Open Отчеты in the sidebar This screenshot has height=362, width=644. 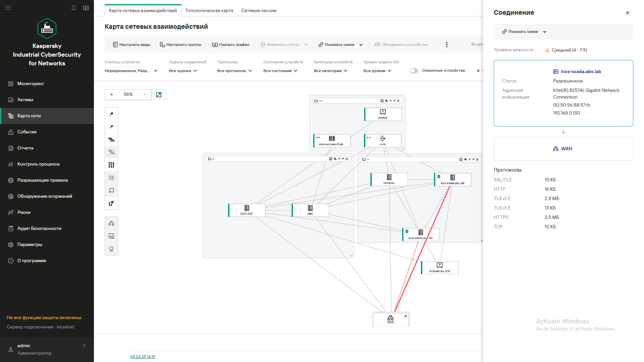[x=47, y=148]
